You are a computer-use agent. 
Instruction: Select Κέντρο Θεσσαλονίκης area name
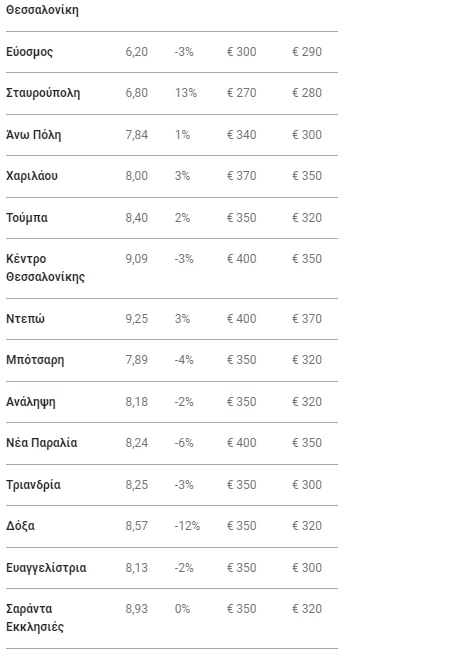[x=45, y=268]
